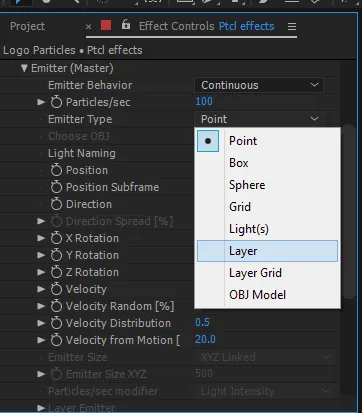Expand the Velocity from Motion property

click(41, 340)
